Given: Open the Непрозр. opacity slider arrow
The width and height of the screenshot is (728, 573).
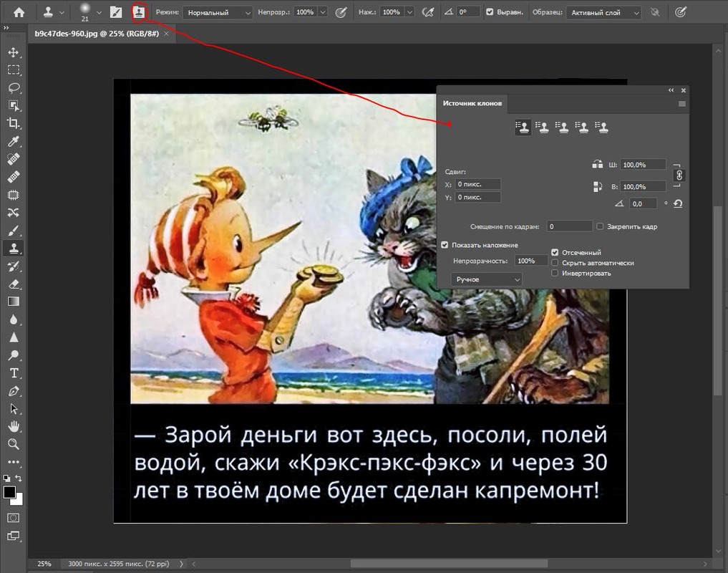Looking at the screenshot, I should pos(323,13).
